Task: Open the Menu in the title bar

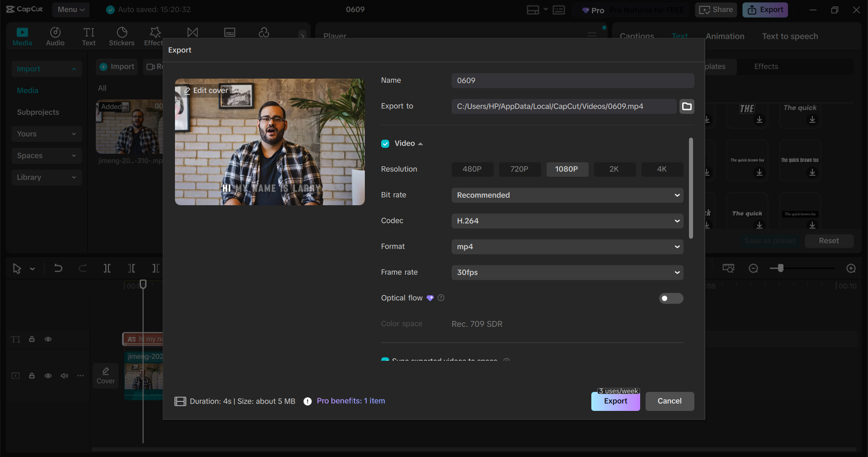Action: tap(71, 9)
